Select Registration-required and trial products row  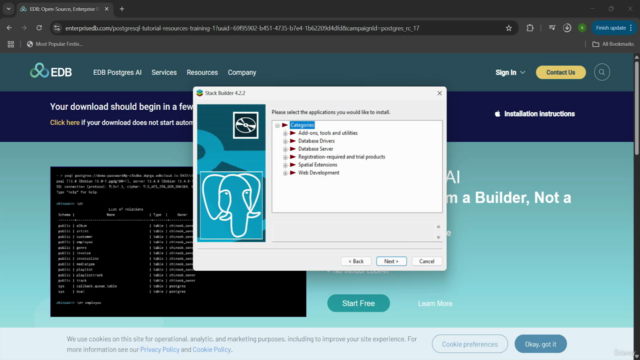coord(342,157)
